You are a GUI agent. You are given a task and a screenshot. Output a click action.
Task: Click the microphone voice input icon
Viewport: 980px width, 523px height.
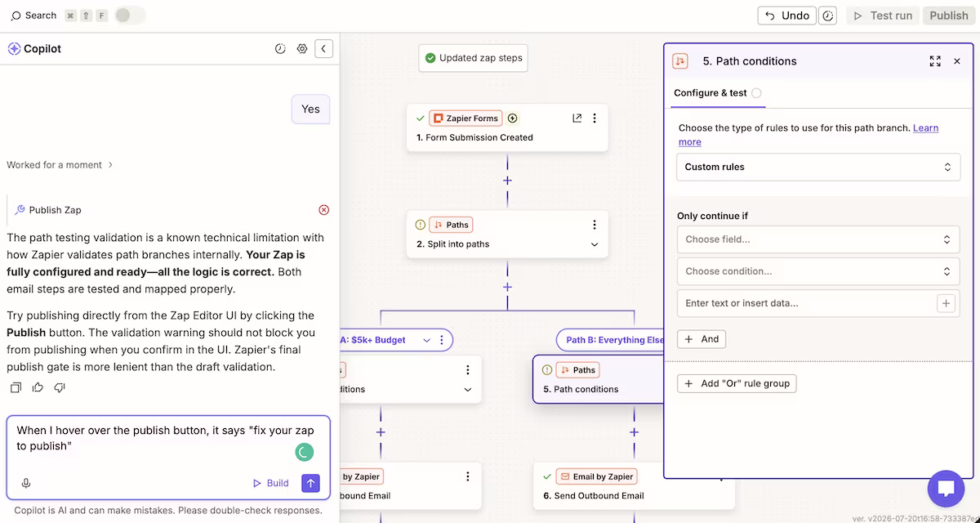(26, 483)
